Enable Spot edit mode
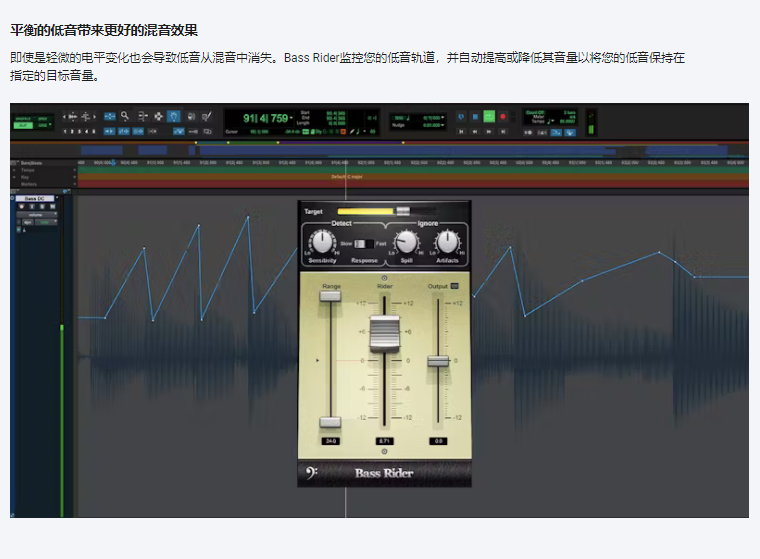This screenshot has height=559, width=760. point(43,119)
